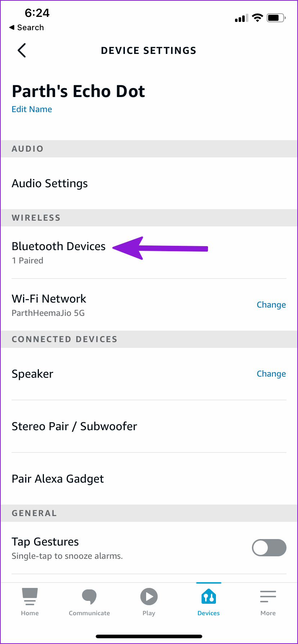Tap the Wi-Fi status icon
The image size is (298, 644).
click(257, 18)
